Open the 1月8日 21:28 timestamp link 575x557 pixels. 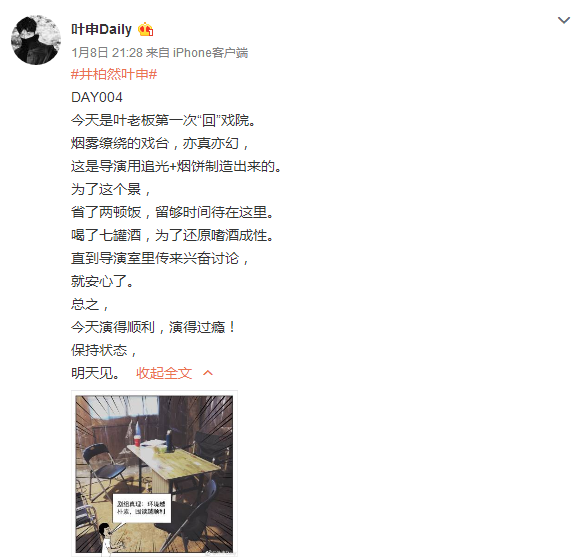(107, 53)
